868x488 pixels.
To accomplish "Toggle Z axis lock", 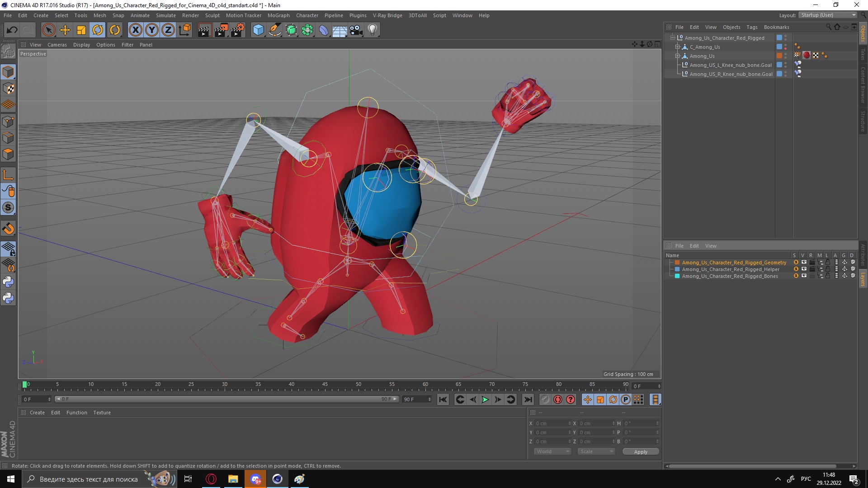I will click(x=168, y=30).
